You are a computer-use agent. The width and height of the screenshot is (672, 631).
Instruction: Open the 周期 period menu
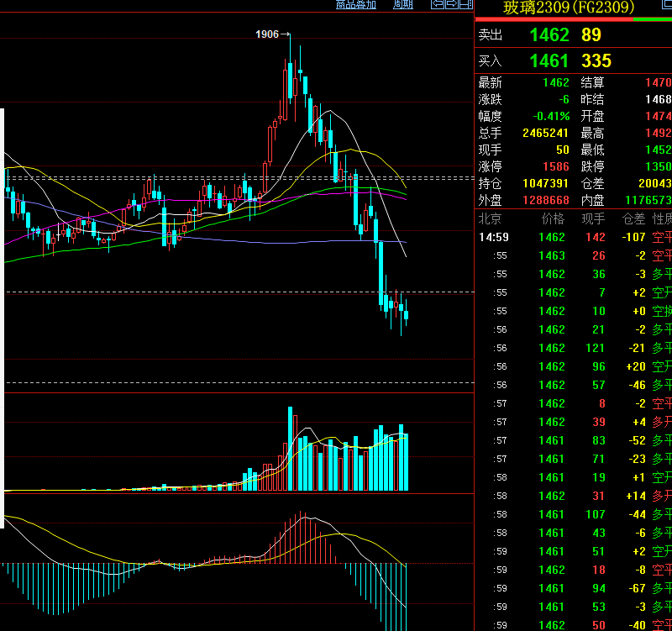[x=403, y=4]
